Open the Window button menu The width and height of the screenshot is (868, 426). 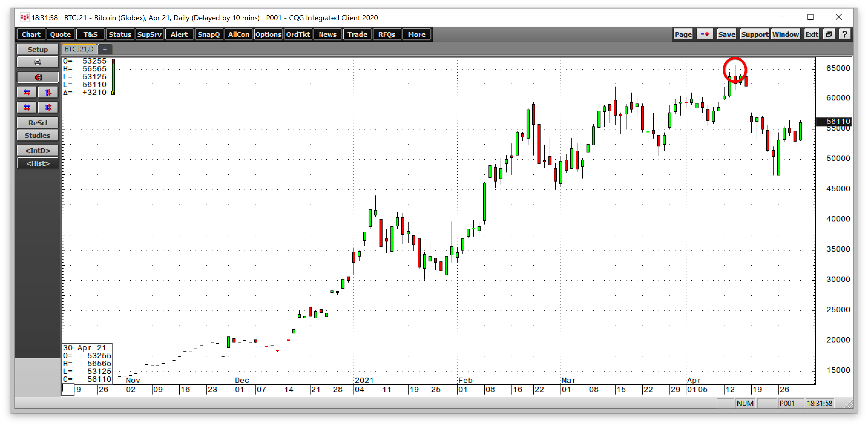785,34
